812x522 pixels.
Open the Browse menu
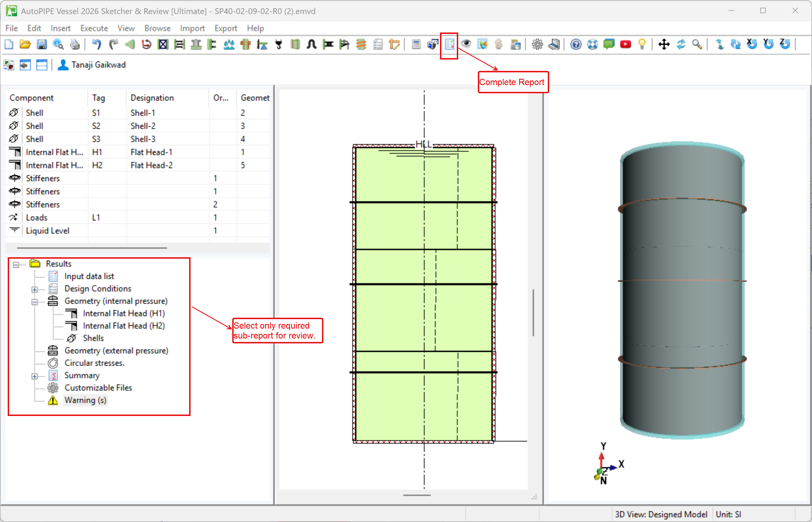coord(157,28)
